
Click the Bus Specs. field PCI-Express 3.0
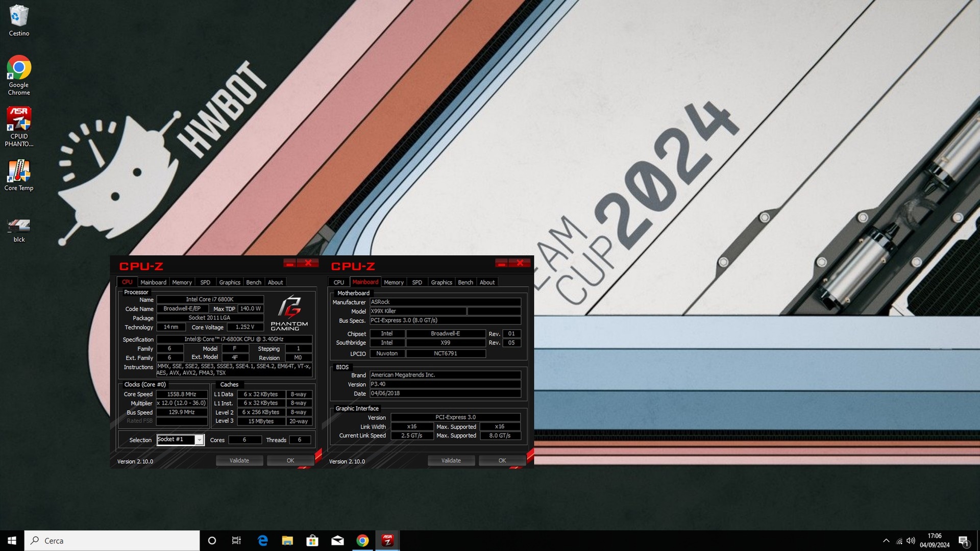click(445, 320)
